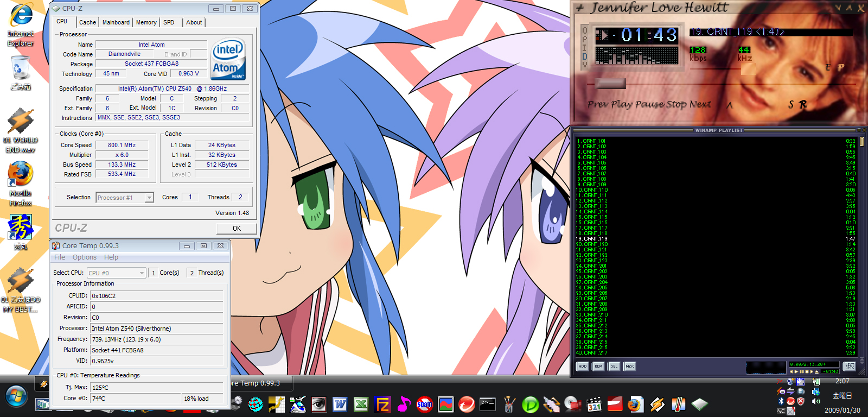Viewport: 868px width, 417px height.
Task: Switch to the Mainboard tab in CPU-Z
Action: coord(116,22)
